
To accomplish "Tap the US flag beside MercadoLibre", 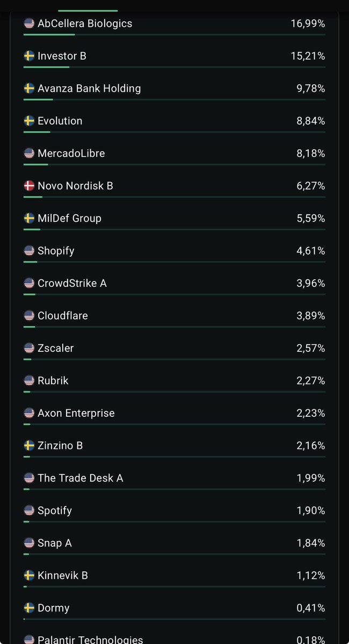I will (x=29, y=153).
